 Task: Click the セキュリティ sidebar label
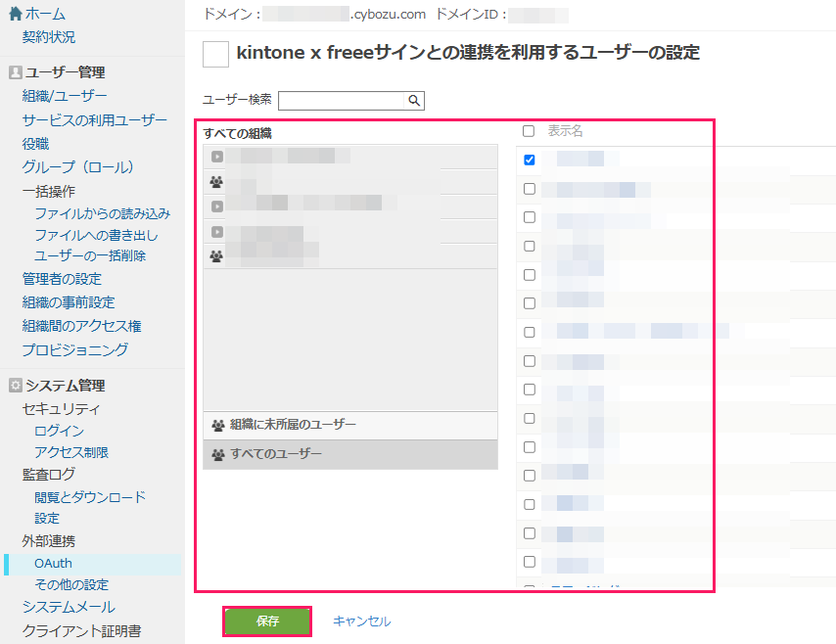click(x=62, y=409)
